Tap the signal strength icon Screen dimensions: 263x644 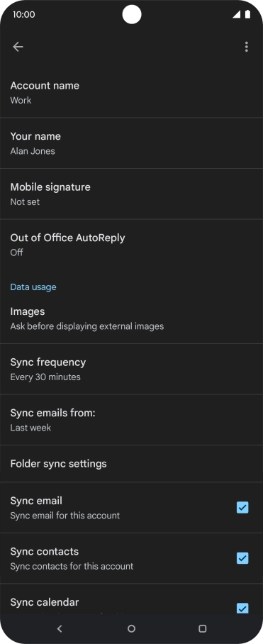pos(236,14)
